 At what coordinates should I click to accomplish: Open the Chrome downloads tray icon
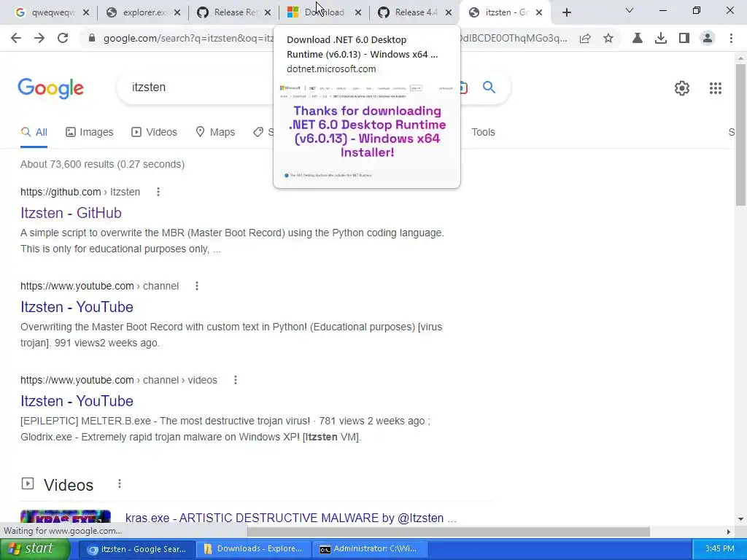(661, 38)
